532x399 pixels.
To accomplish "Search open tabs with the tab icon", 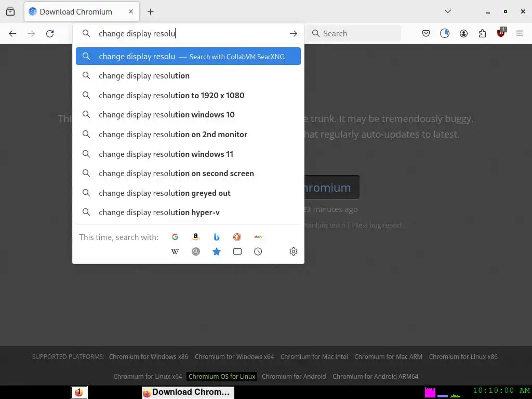I will click(x=237, y=251).
